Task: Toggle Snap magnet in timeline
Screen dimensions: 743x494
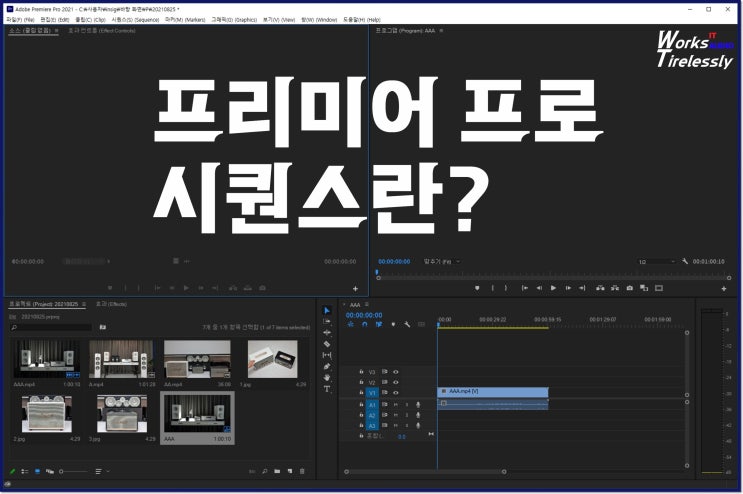Action: pyautogui.click(x=364, y=324)
